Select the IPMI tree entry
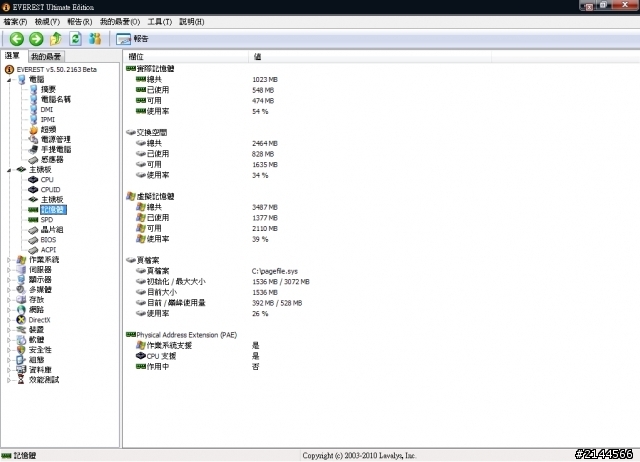 click(47, 119)
